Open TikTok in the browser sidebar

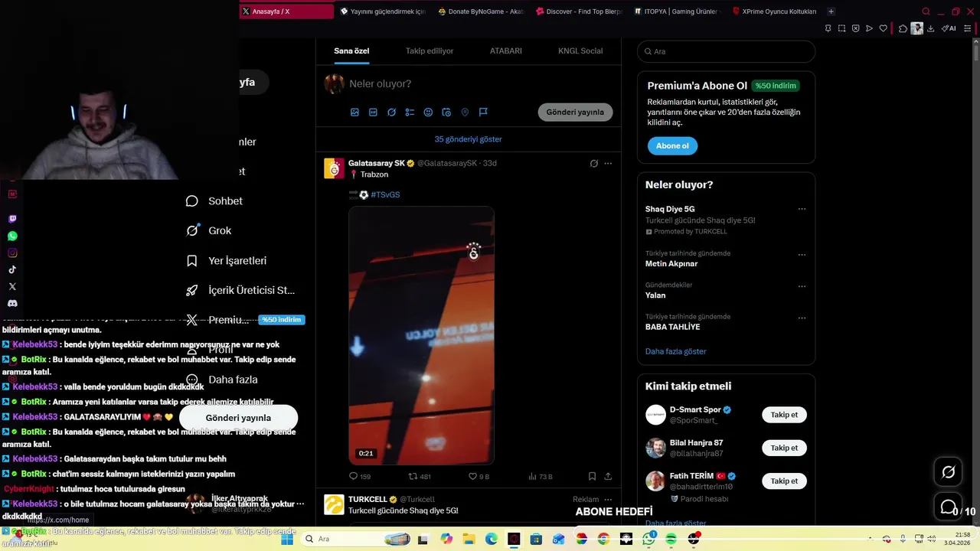tap(12, 269)
